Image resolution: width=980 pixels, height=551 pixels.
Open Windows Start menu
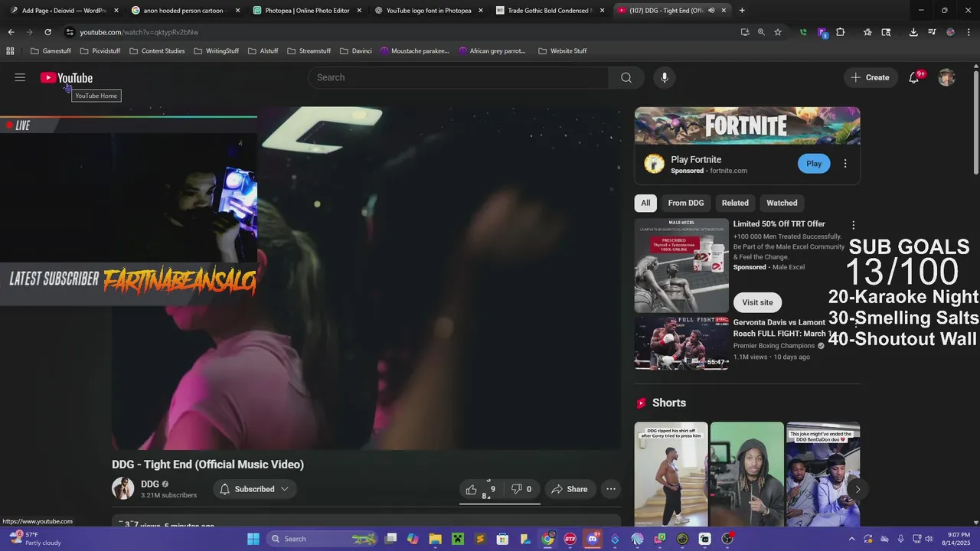pyautogui.click(x=253, y=539)
